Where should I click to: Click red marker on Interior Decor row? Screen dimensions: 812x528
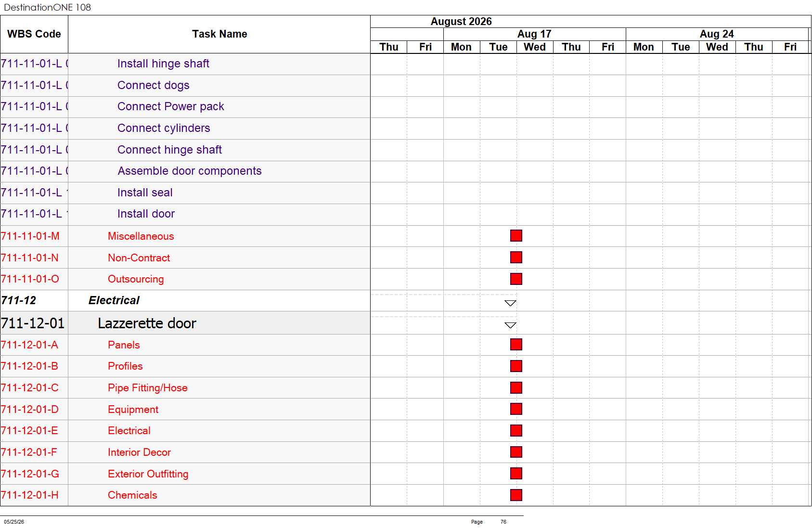pyautogui.click(x=516, y=452)
